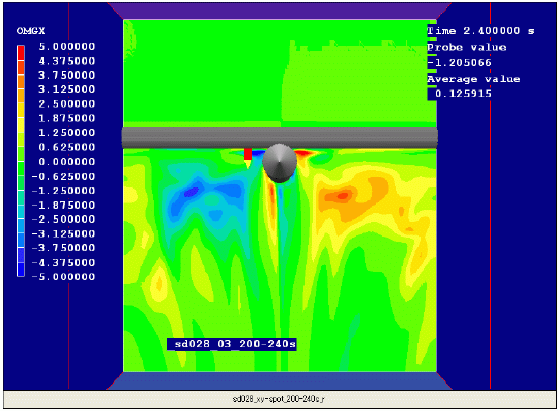Click the sd028_xy-spot_200-240s caption bar
Image resolution: width=558 pixels, height=411 pixels.
pyautogui.click(x=279, y=400)
